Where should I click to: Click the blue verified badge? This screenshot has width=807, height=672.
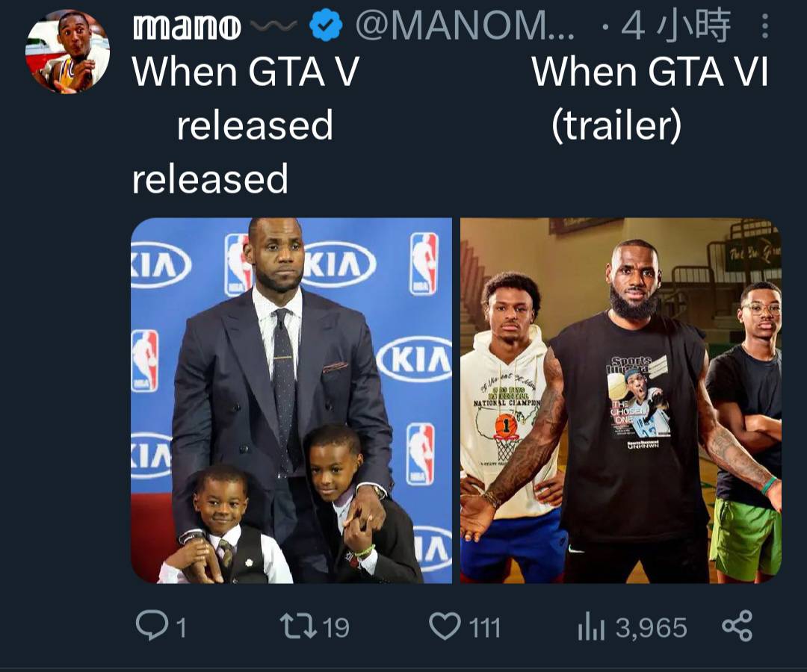point(326,25)
